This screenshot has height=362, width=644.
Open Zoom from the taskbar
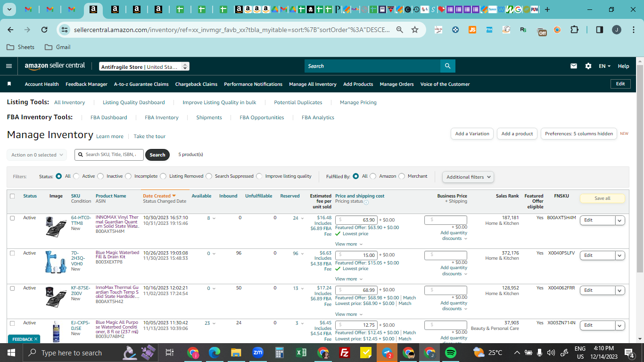(x=258, y=353)
